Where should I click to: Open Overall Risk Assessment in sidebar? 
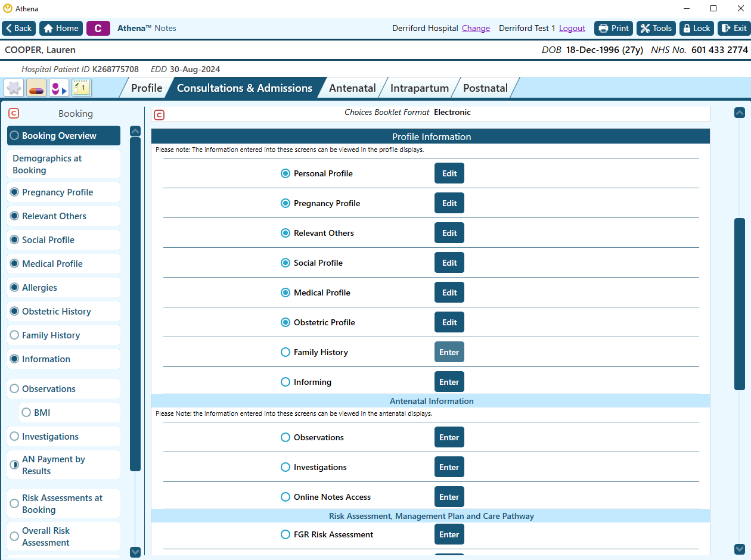(x=64, y=537)
